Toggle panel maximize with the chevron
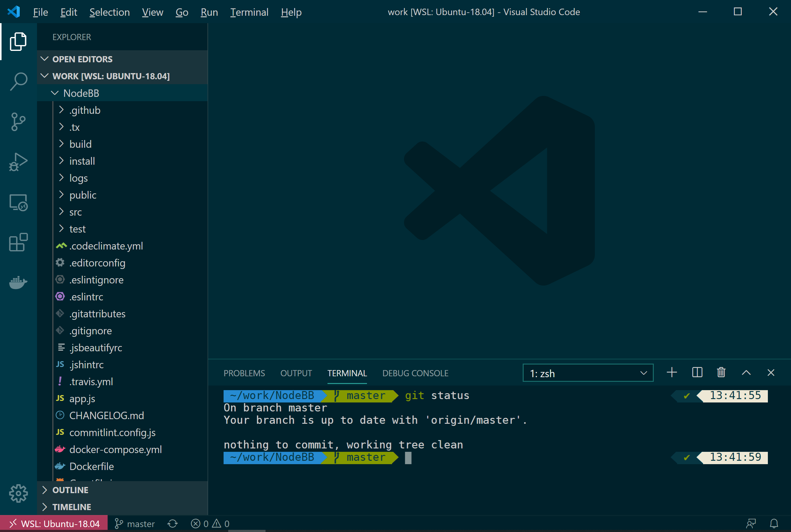Screen dimensions: 791x532 746,372
